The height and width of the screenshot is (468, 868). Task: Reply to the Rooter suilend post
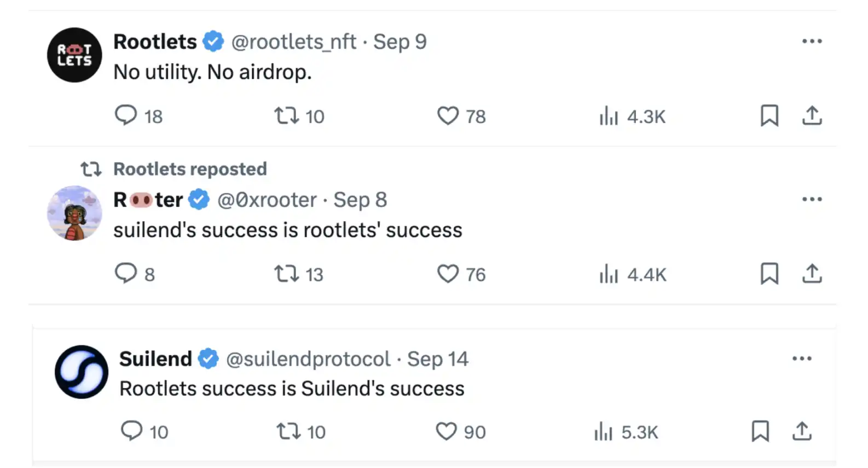(x=126, y=273)
